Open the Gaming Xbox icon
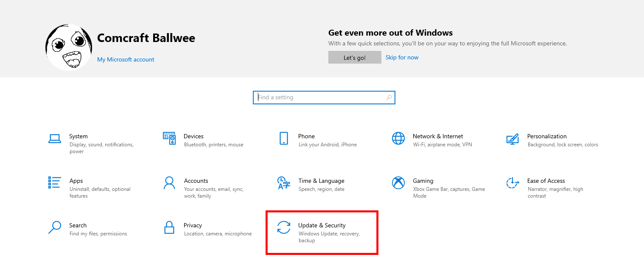The width and height of the screenshot is (644, 274). 398,183
